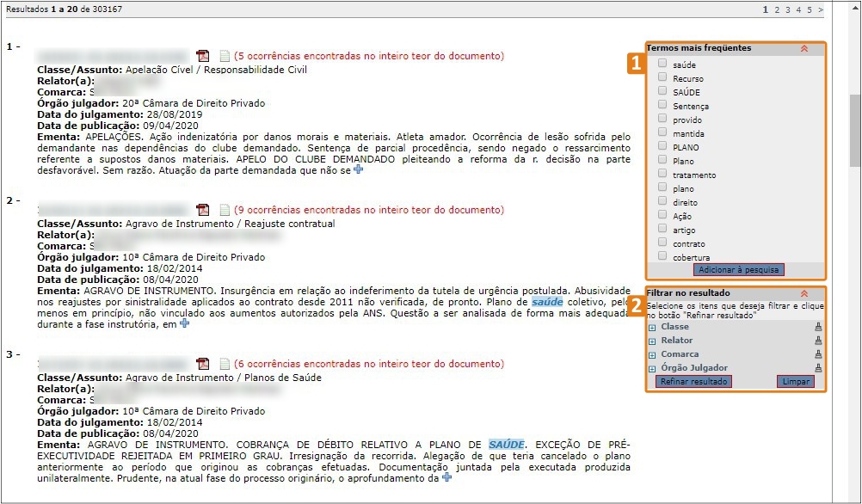Enable the 'cobertura' term checkbox
The height and width of the screenshot is (504, 862).
[662, 256]
